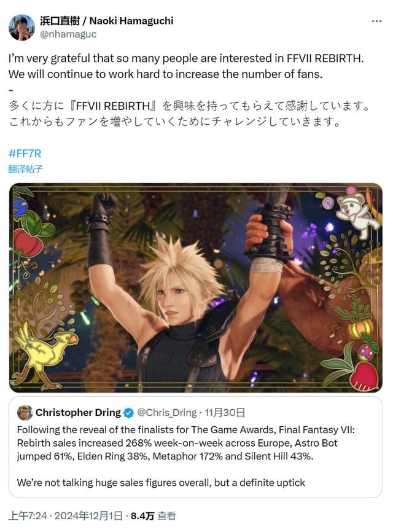
Task: Click the English tweet text about FFVII REBIRTH
Action: tap(186, 66)
